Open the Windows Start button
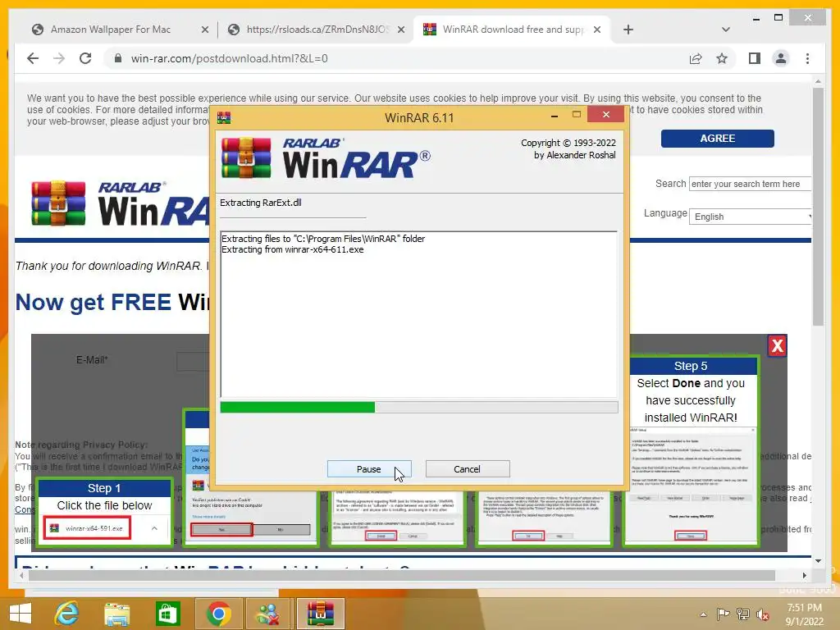 coord(20,614)
